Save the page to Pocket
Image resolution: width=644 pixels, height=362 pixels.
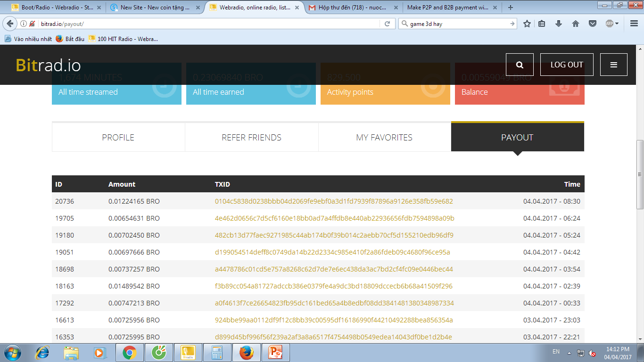point(593,24)
